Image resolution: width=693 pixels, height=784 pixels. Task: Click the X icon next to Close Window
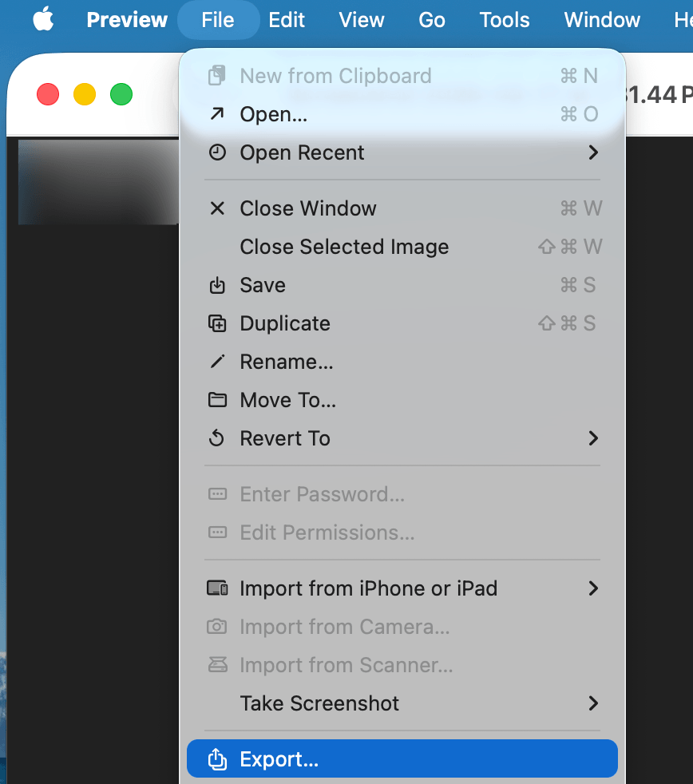pyautogui.click(x=216, y=208)
